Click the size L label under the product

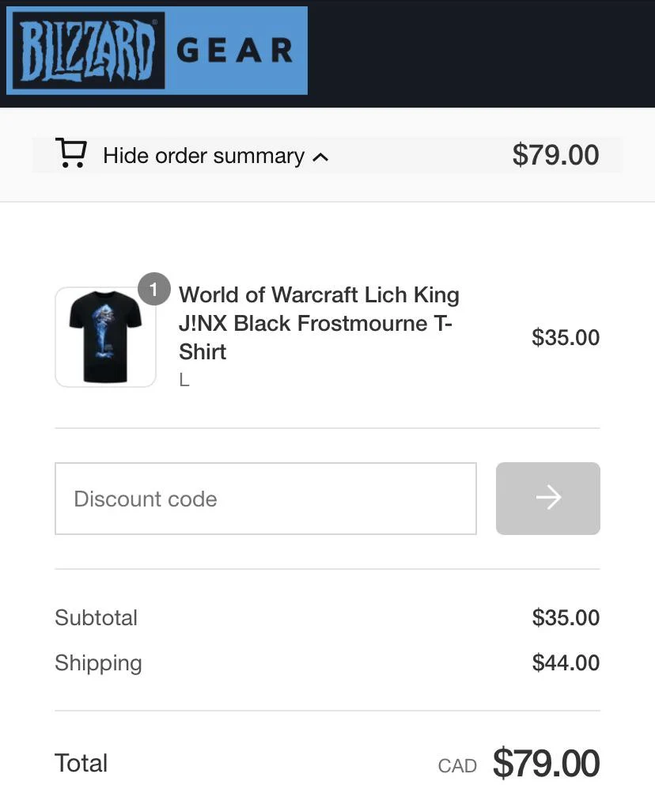pyautogui.click(x=183, y=380)
